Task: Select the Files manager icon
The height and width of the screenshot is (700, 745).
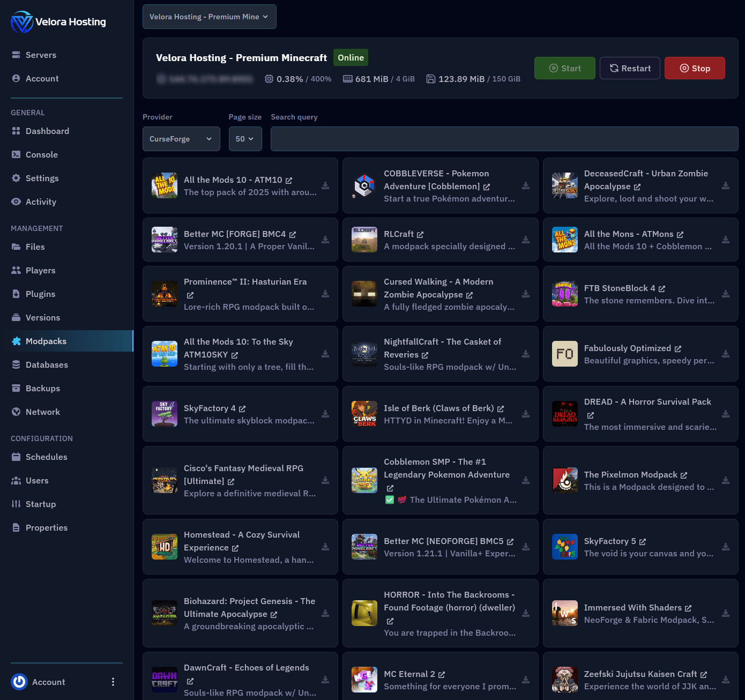Action: click(x=16, y=247)
